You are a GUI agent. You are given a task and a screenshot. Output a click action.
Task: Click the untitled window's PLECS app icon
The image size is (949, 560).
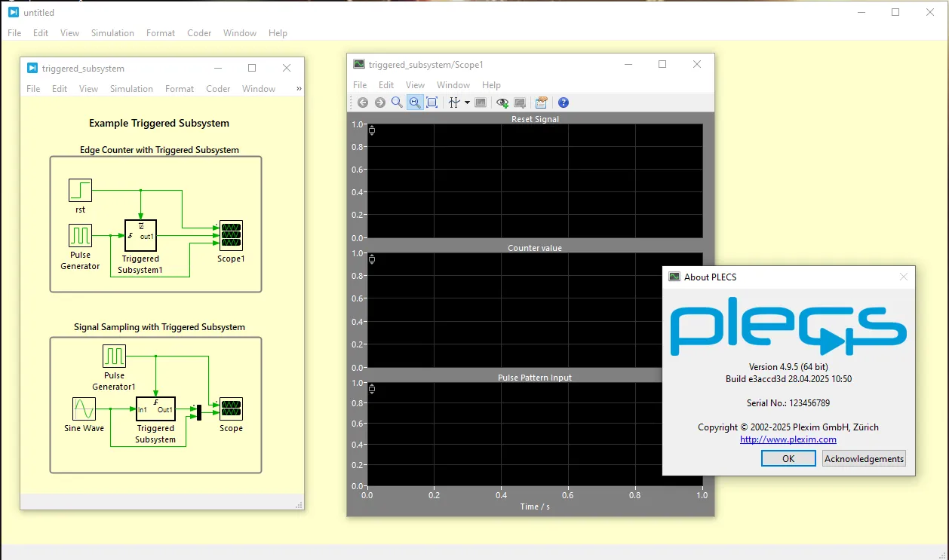[13, 12]
